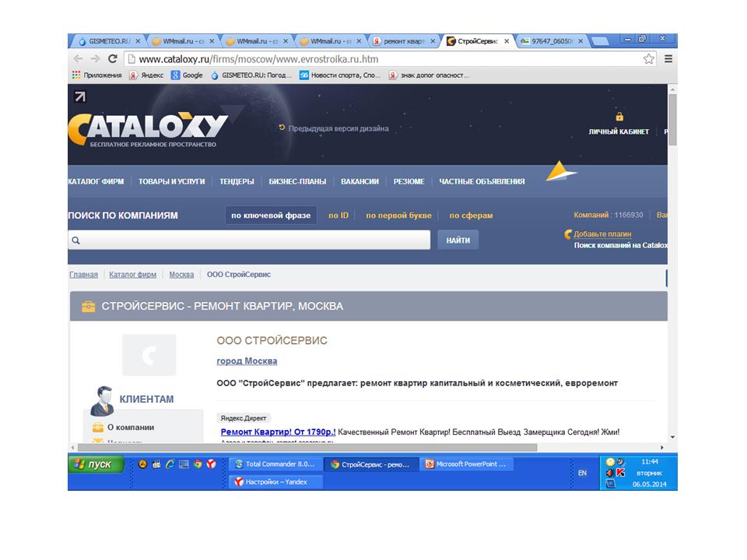Open the РЕЗЮМЕ menu item
Viewport: 747px width, 560px height.
click(409, 181)
